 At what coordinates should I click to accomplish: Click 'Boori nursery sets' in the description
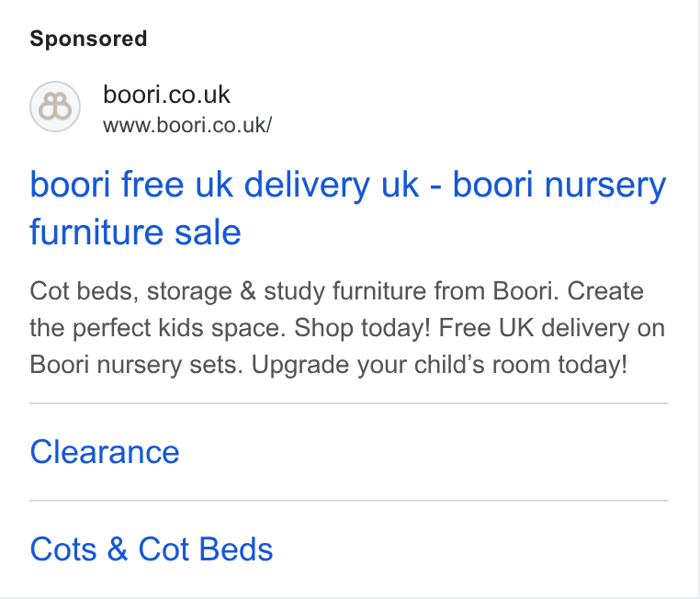(x=136, y=365)
